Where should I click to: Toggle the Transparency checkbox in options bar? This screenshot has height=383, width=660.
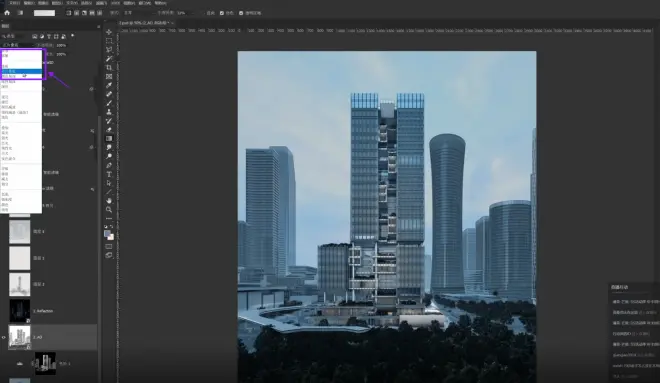[241, 13]
